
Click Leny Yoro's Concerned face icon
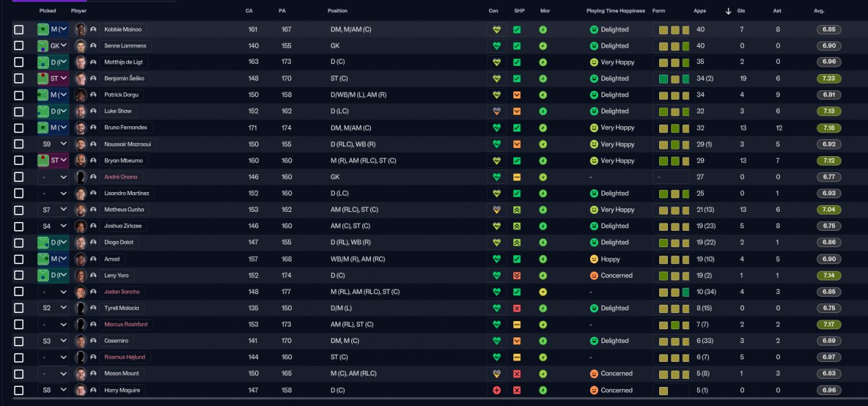click(594, 276)
